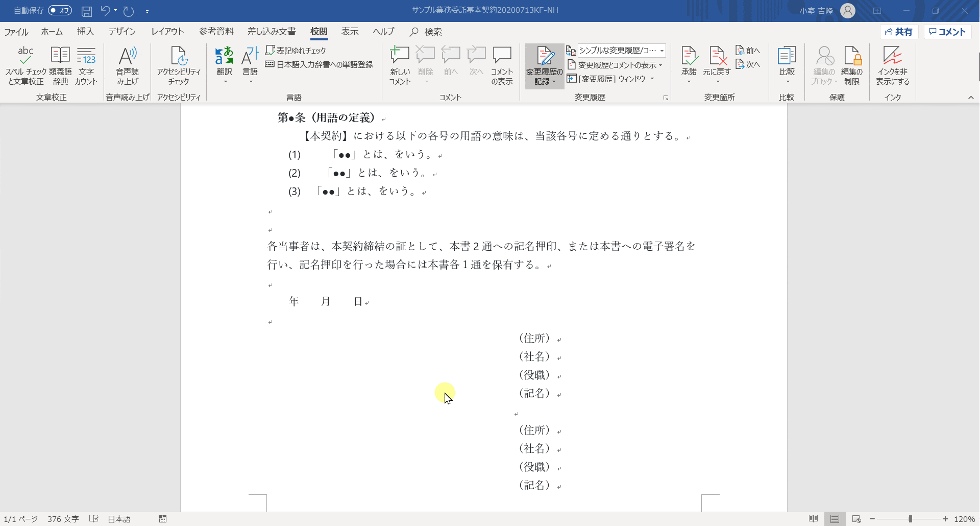Viewport: 980px width, 526px height.
Task: Open the thesaurus (類義語辞典)
Action: click(x=60, y=65)
